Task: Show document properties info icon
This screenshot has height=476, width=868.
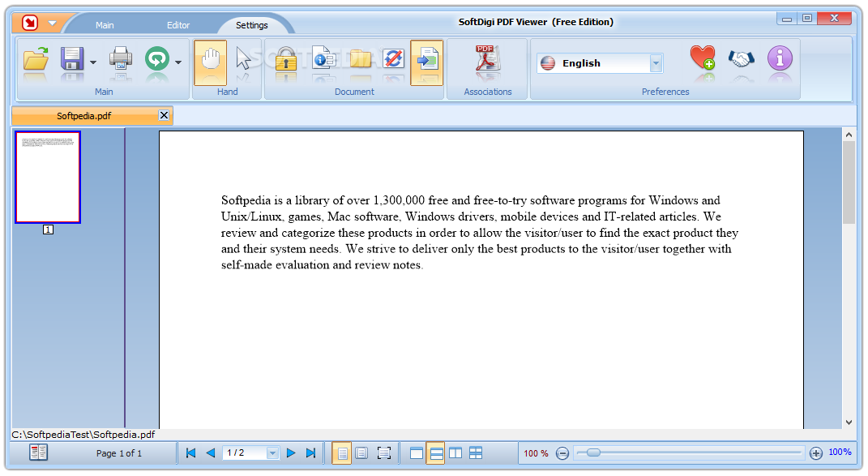Action: click(323, 58)
